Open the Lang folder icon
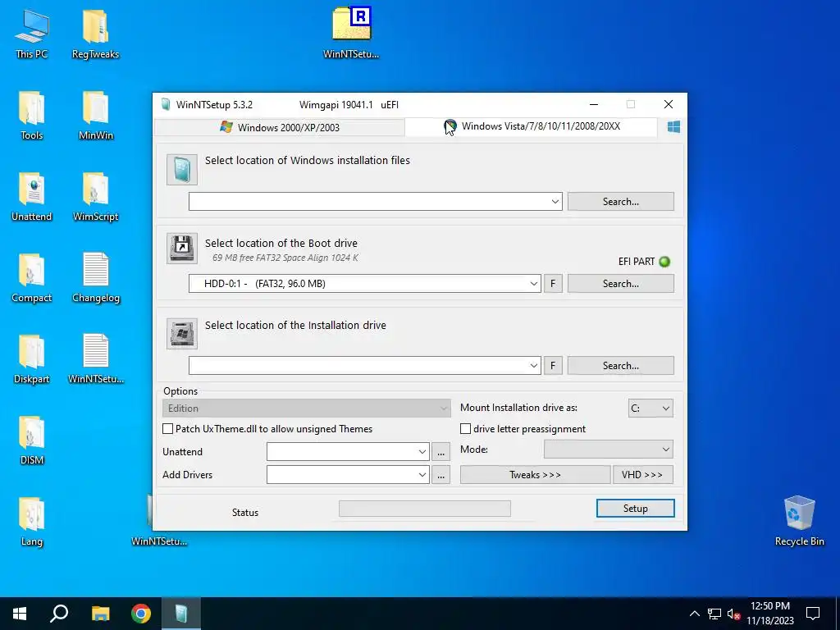840x630 pixels. point(32,521)
